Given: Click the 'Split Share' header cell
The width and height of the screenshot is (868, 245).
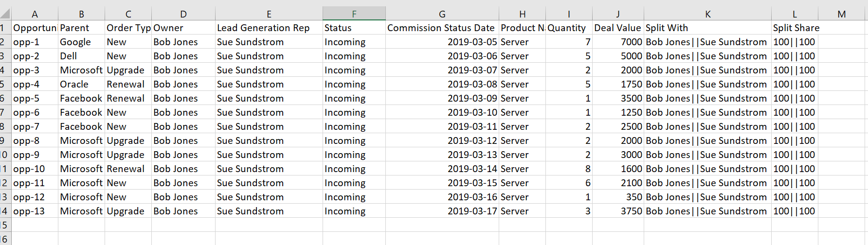Looking at the screenshot, I should (x=795, y=28).
